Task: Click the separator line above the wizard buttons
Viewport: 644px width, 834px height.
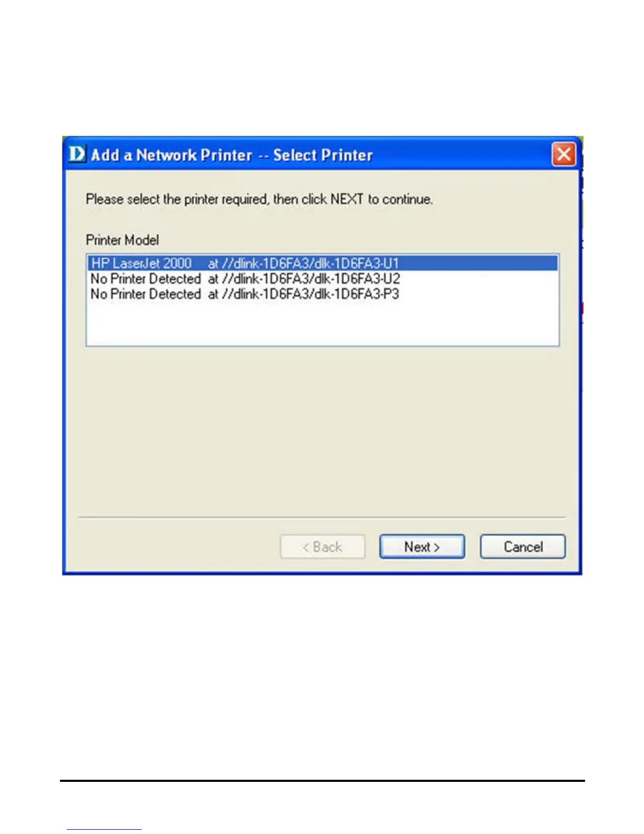Action: [x=322, y=517]
